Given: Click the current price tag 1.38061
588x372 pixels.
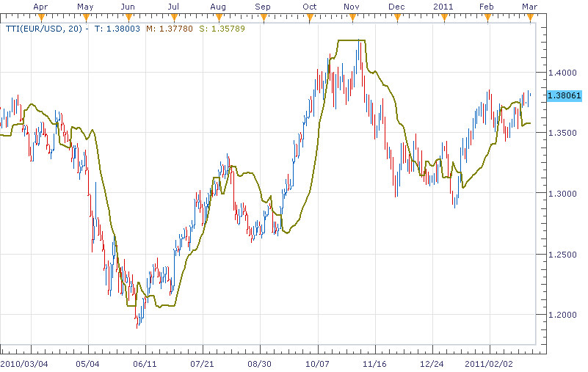Looking at the screenshot, I should coord(565,95).
